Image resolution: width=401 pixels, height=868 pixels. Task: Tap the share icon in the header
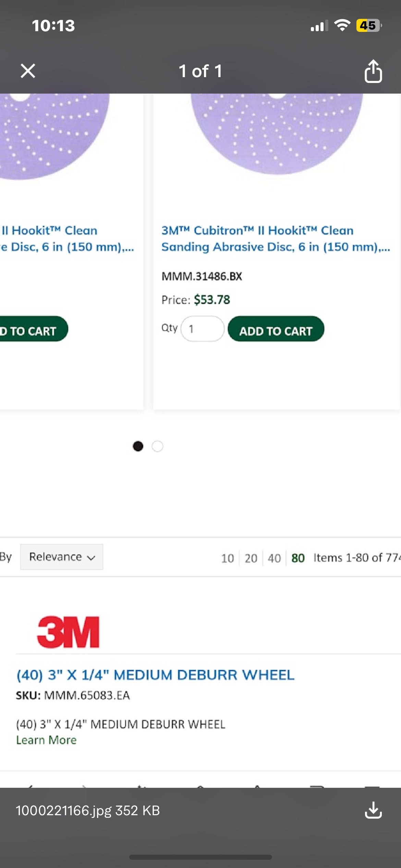tap(373, 71)
